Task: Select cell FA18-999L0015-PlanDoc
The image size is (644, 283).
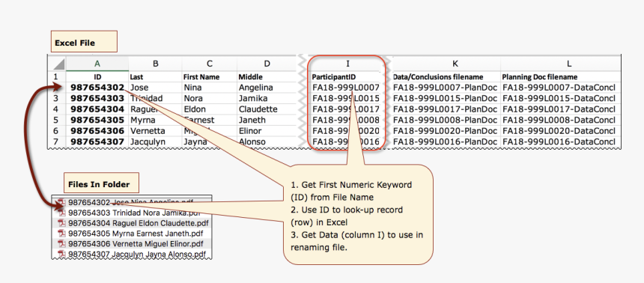Action: (446, 99)
